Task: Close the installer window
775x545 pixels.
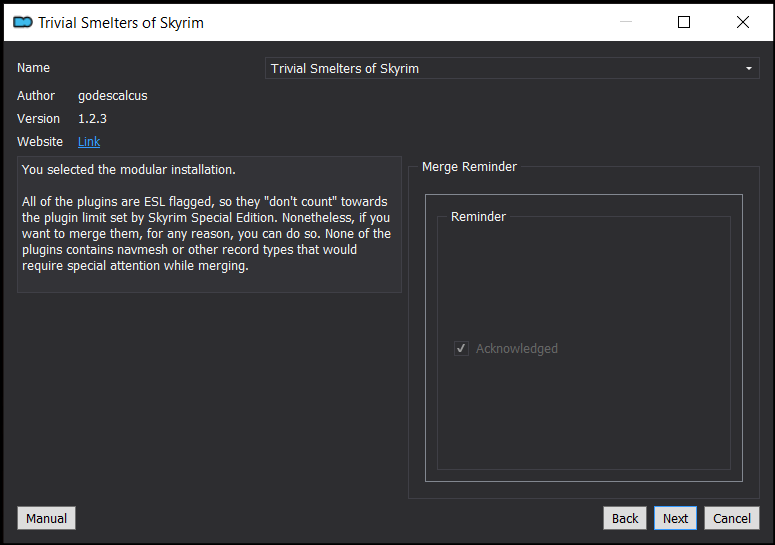Action: click(742, 22)
